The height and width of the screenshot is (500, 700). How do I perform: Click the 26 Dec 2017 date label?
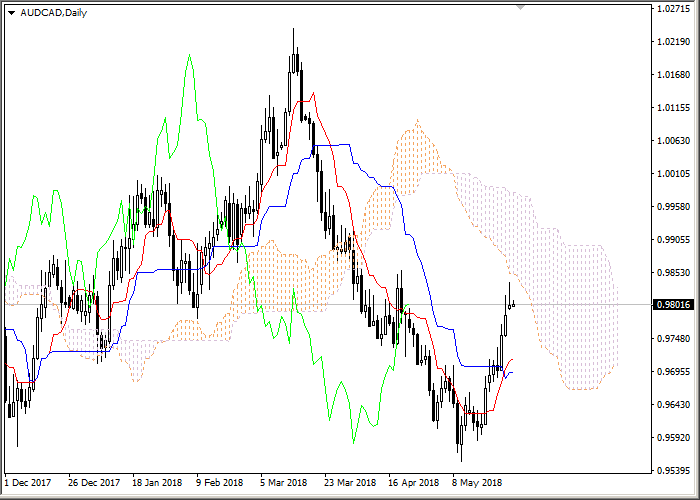92,482
